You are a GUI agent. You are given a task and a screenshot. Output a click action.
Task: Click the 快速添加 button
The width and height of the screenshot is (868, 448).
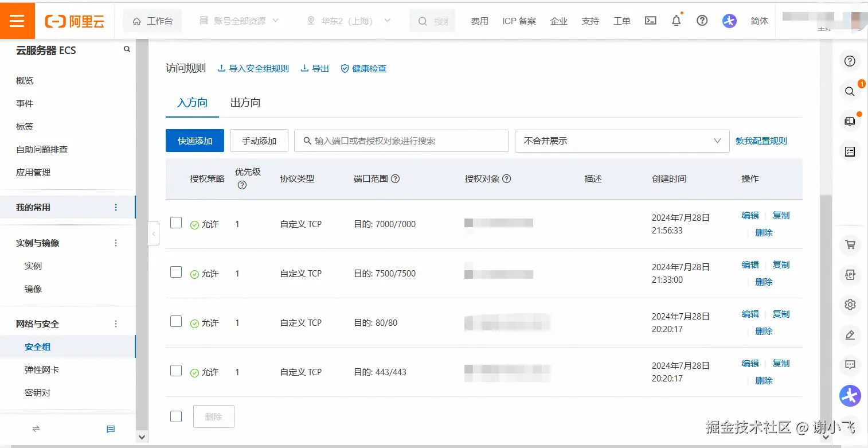pos(195,141)
